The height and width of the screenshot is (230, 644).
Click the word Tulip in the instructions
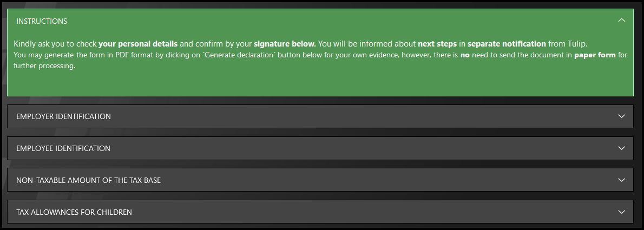tap(577, 43)
